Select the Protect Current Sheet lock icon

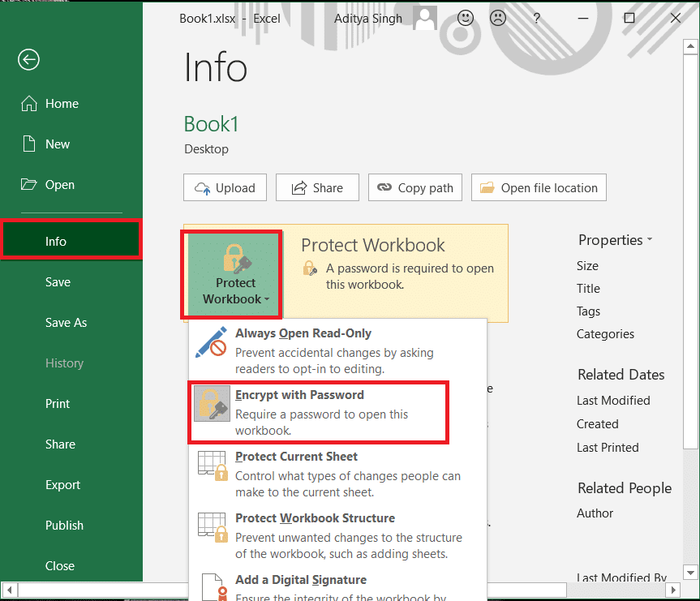pyautogui.click(x=212, y=465)
